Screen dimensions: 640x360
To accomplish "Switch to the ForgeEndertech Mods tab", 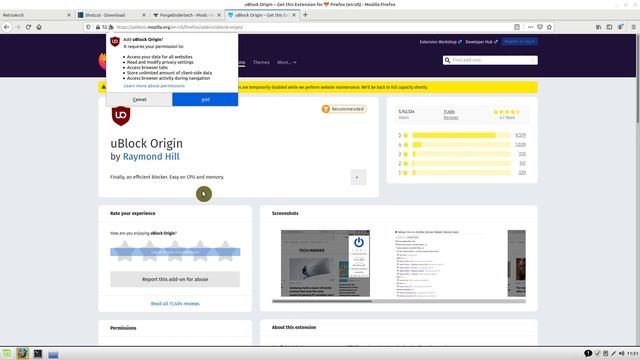I will tap(187, 15).
